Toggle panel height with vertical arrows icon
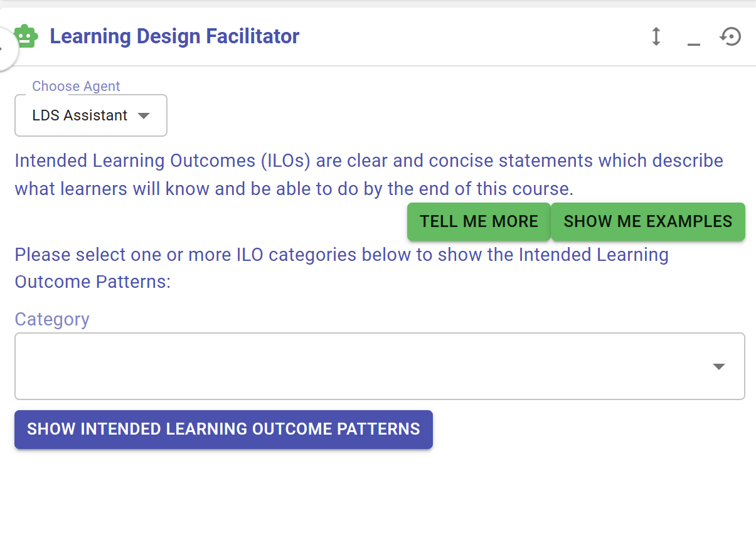Image resolution: width=756 pixels, height=555 pixels. tap(656, 36)
